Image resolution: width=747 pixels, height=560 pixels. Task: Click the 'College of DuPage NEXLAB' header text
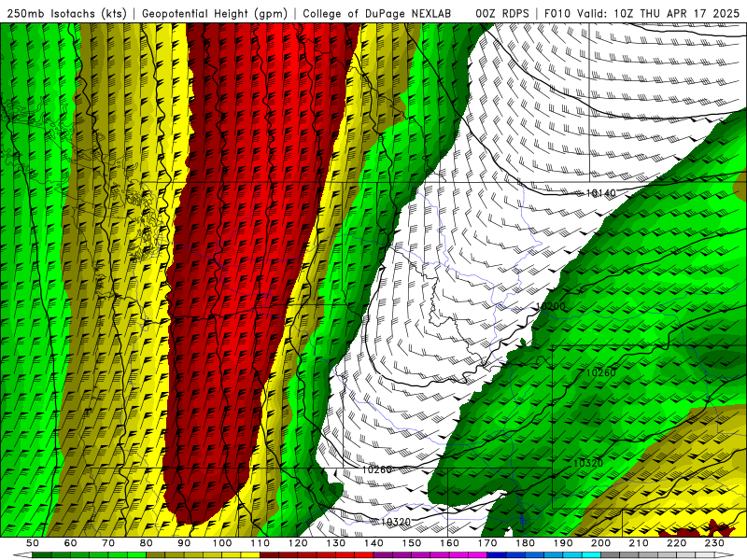coord(377,13)
